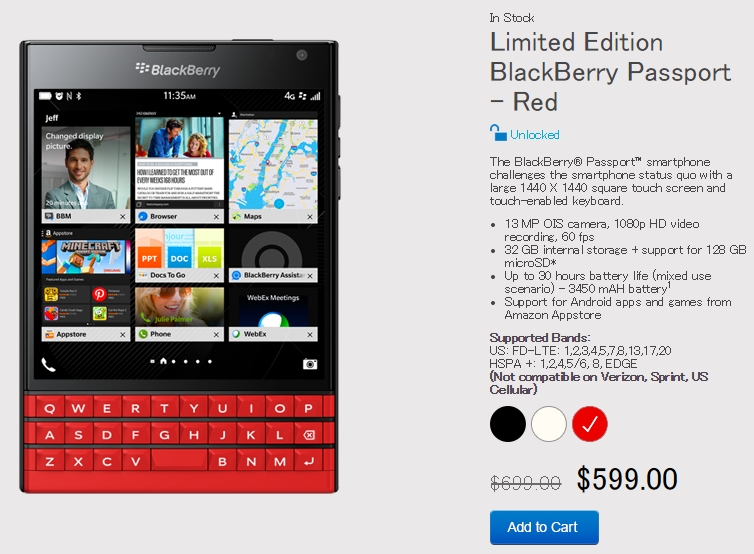Tap the phone call icon on screen
754x554 pixels.
point(49,365)
